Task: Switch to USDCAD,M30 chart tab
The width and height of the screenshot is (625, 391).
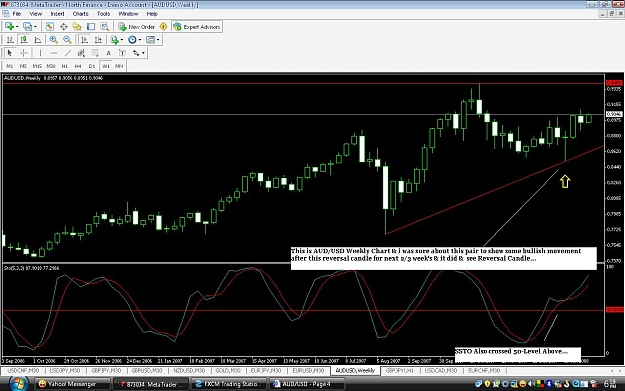Action: point(440,371)
